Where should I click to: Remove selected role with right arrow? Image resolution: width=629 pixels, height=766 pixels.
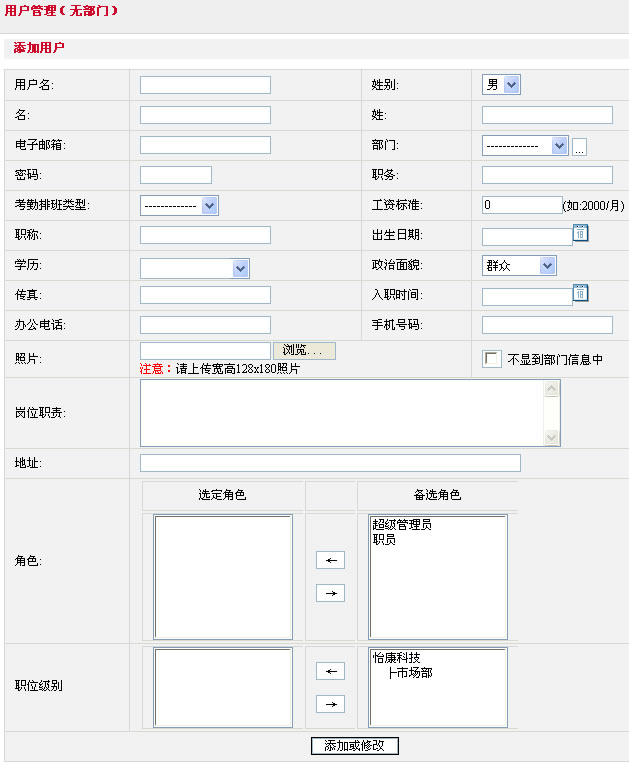click(x=330, y=593)
